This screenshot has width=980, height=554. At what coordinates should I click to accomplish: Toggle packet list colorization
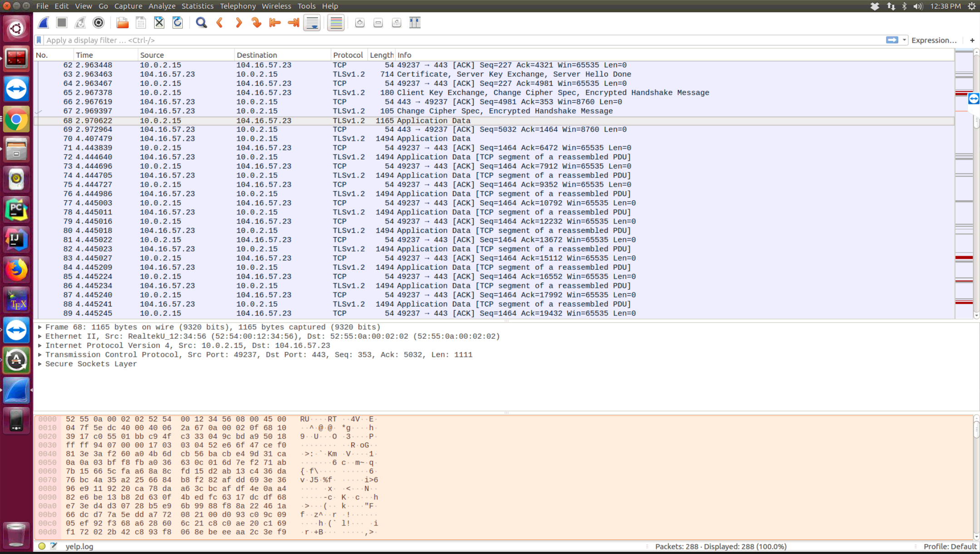click(x=336, y=22)
